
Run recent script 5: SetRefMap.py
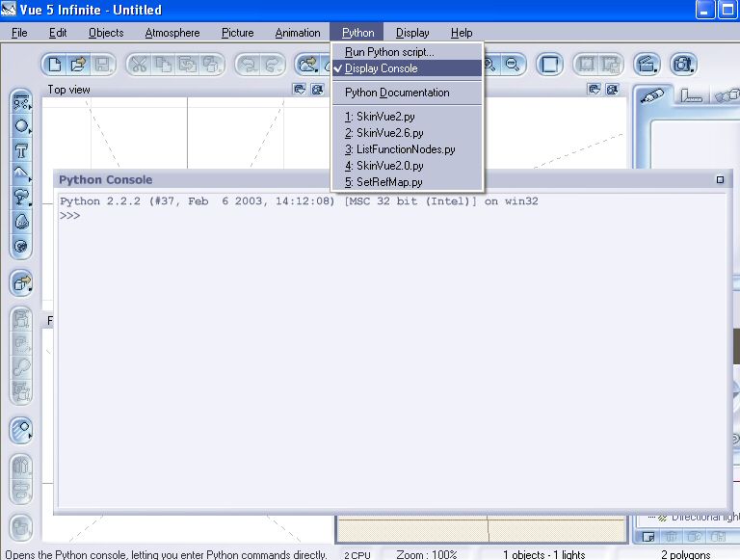(407, 182)
